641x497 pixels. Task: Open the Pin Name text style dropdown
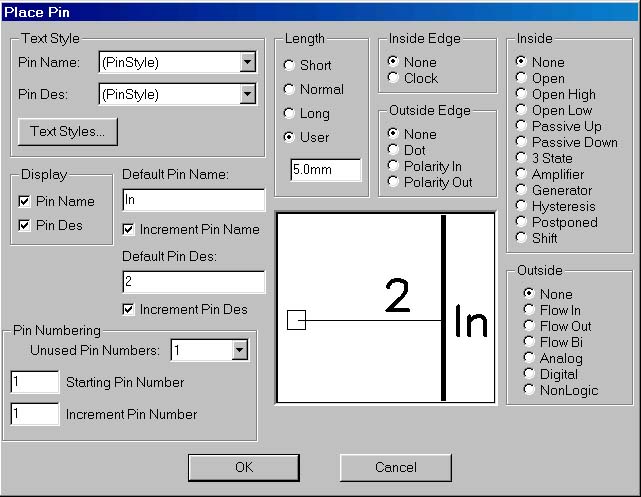[x=248, y=63]
